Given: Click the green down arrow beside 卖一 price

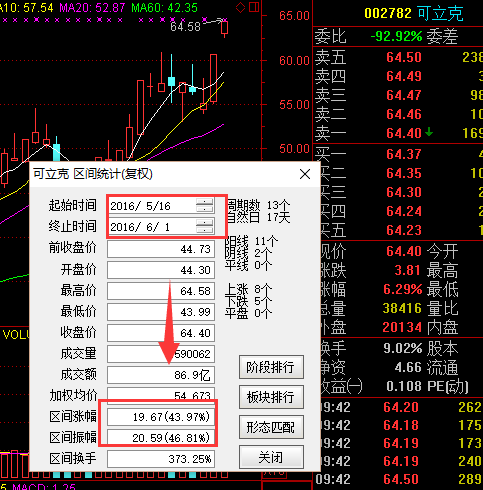Looking at the screenshot, I should pos(429,133).
